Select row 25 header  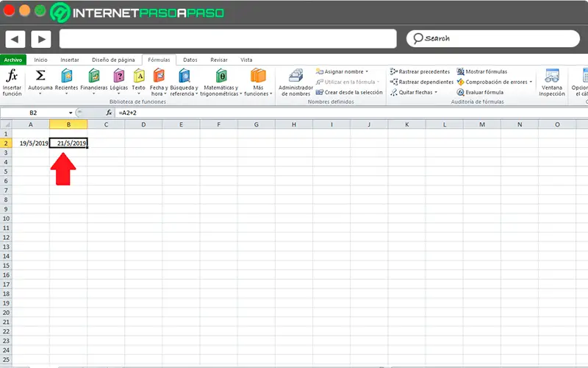pos(6,359)
